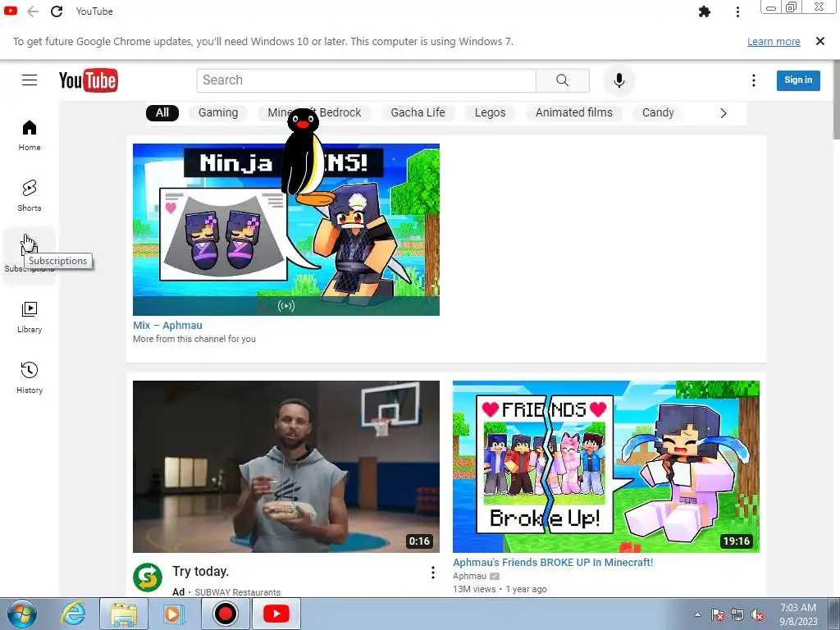Screen dimensions: 840x630
Task: Click the Aphmau channel name
Action: pyautogui.click(x=469, y=576)
